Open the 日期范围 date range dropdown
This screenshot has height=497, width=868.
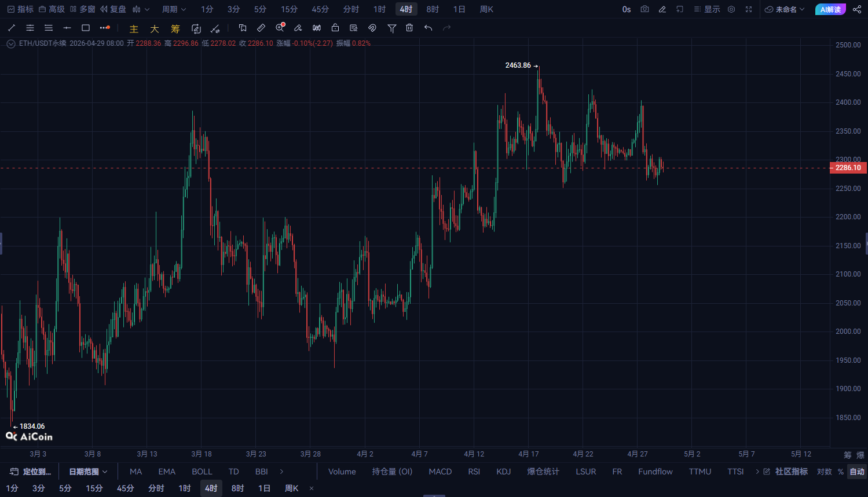click(x=88, y=472)
